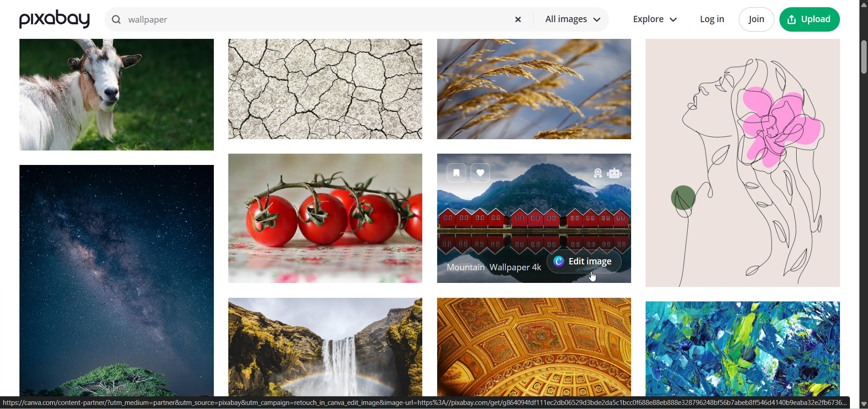The width and height of the screenshot is (868, 409).
Task: Expand the Explore menu
Action: [x=655, y=19]
